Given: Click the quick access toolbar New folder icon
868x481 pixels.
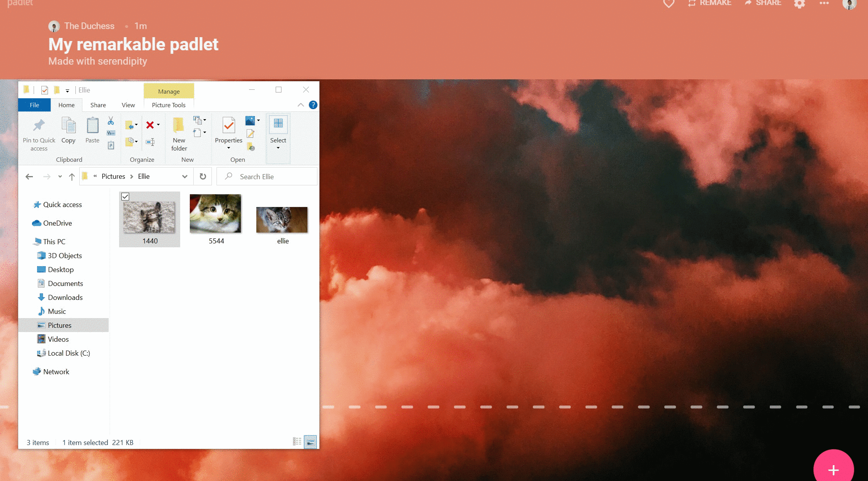Looking at the screenshot, I should point(57,90).
